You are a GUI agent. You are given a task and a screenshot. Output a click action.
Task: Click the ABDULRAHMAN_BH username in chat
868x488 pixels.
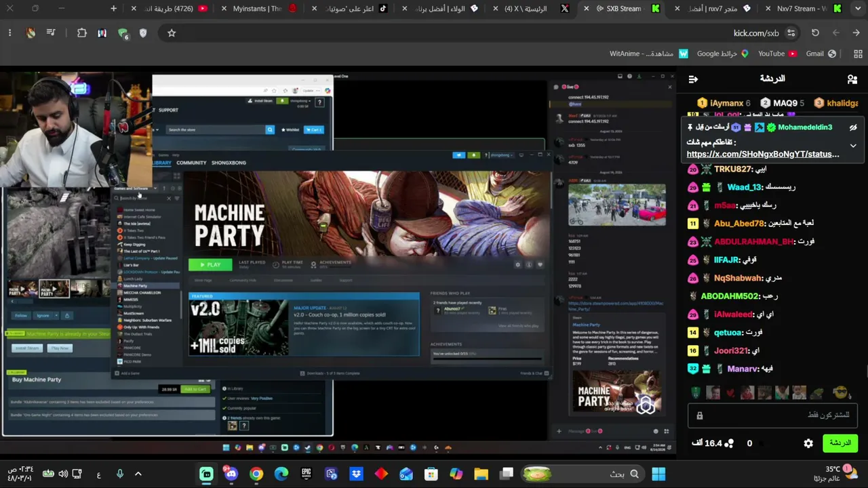click(x=754, y=242)
